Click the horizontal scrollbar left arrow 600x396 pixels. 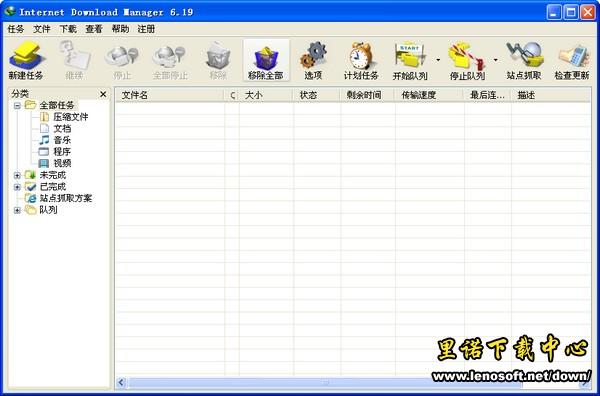coord(121,382)
